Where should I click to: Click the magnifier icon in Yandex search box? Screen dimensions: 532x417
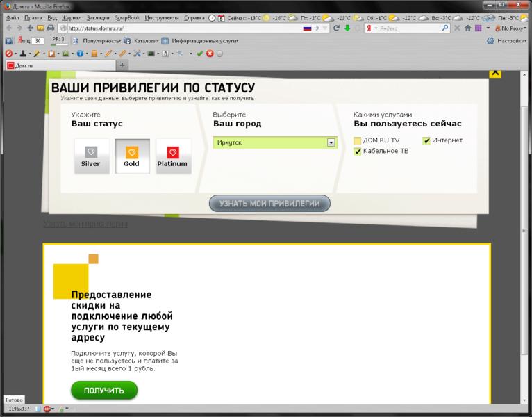445,28
